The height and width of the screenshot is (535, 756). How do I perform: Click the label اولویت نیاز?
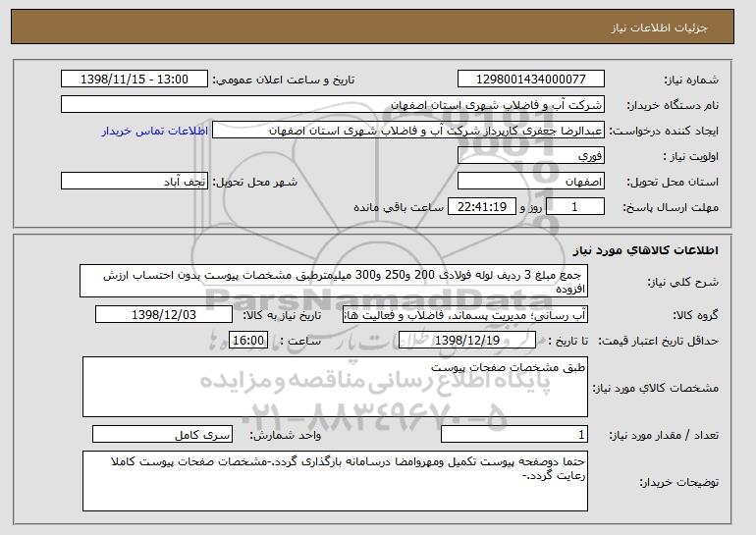[x=691, y=156]
